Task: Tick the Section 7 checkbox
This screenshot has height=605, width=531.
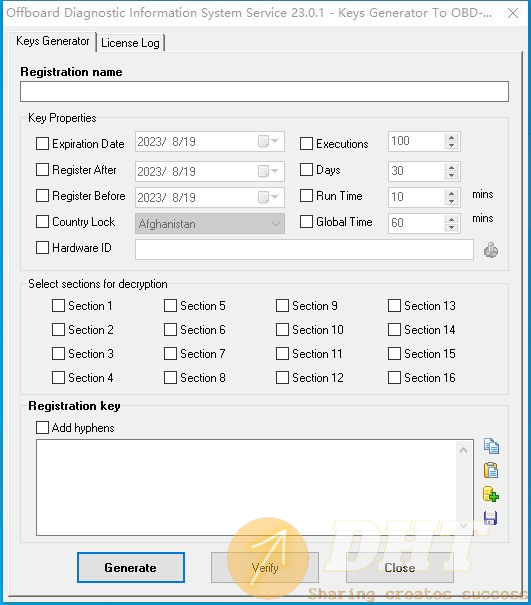Action: pyautogui.click(x=170, y=353)
